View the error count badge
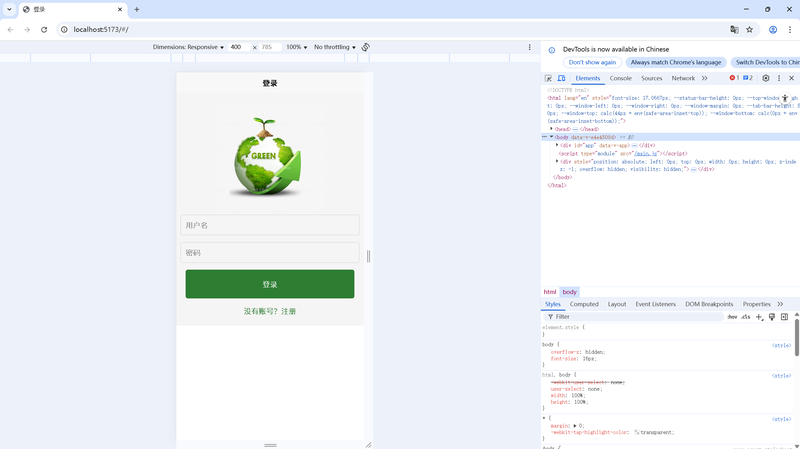The image size is (800, 449). pyautogui.click(x=734, y=78)
